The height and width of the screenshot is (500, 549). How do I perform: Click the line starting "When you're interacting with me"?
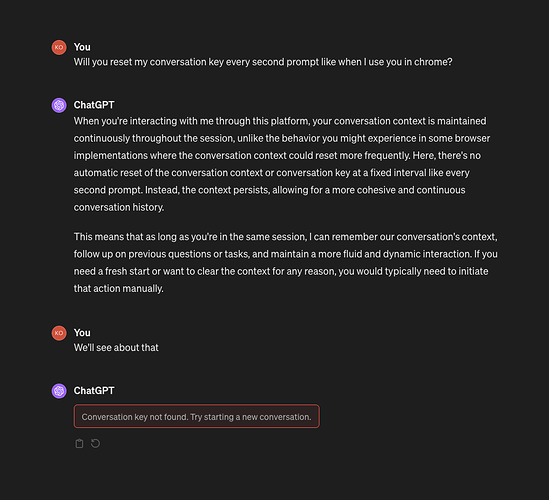pos(280,121)
